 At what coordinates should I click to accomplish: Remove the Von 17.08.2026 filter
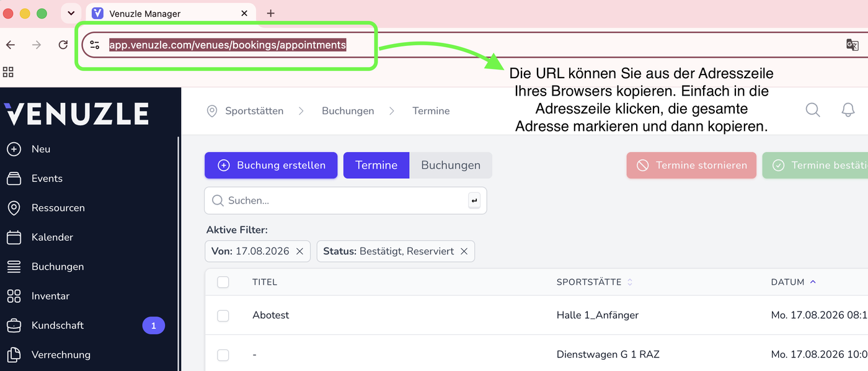[x=299, y=251]
